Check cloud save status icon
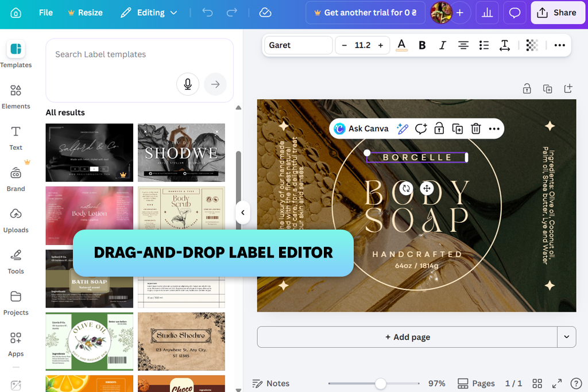The height and width of the screenshot is (392, 588). click(x=265, y=13)
